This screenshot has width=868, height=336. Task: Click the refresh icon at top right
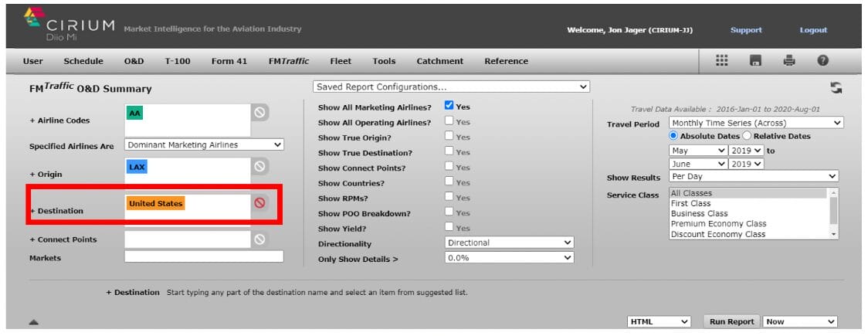[836, 89]
